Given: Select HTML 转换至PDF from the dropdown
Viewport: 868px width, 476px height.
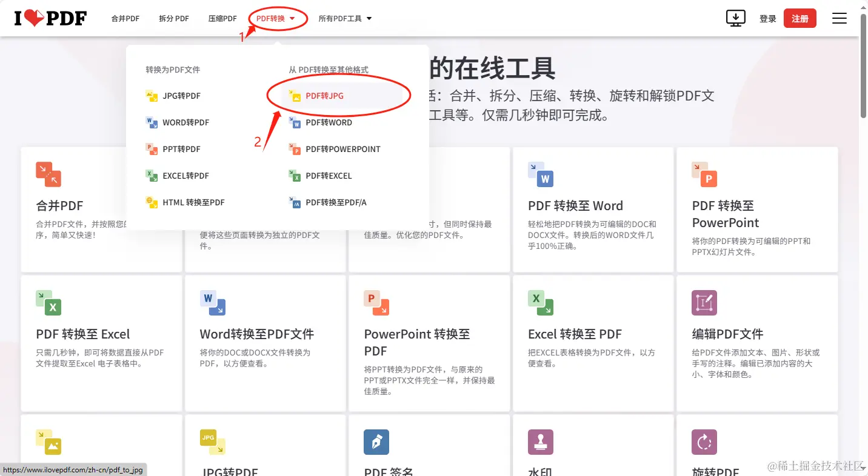Looking at the screenshot, I should pyautogui.click(x=193, y=202).
